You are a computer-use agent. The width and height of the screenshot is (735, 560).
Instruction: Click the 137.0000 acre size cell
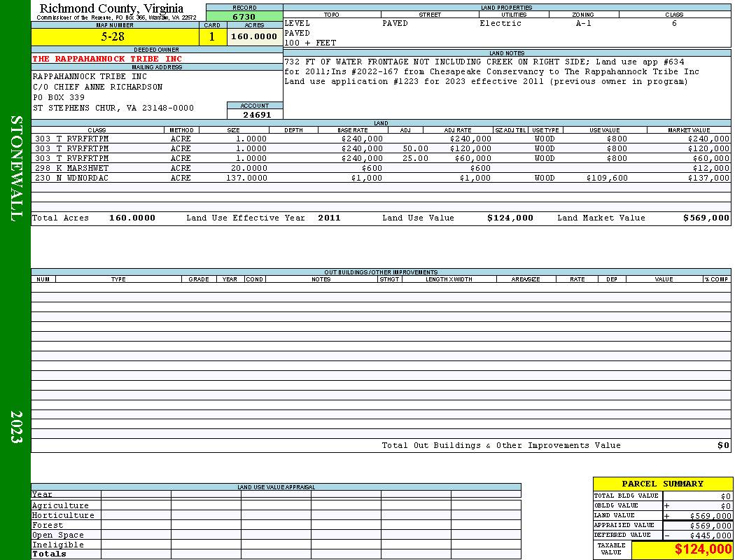(246, 178)
